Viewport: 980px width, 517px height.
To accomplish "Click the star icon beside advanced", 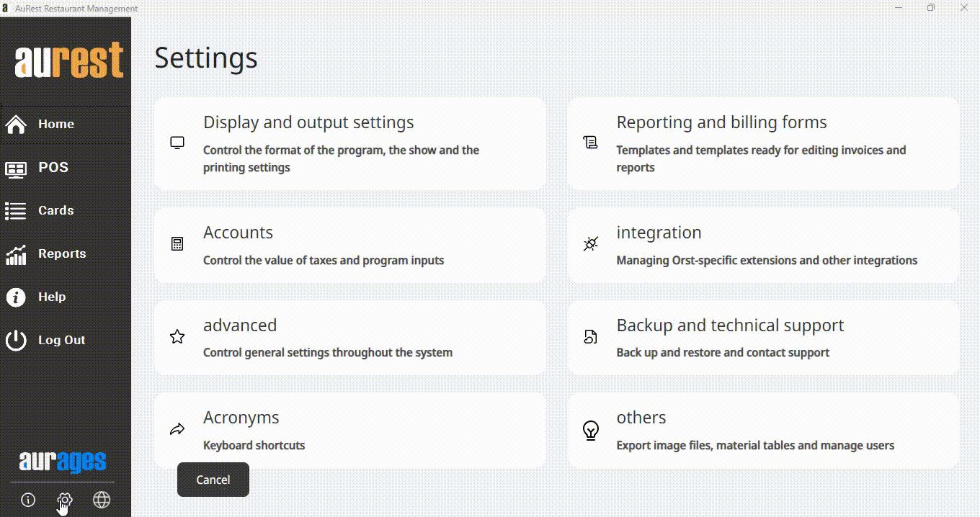I will click(177, 336).
